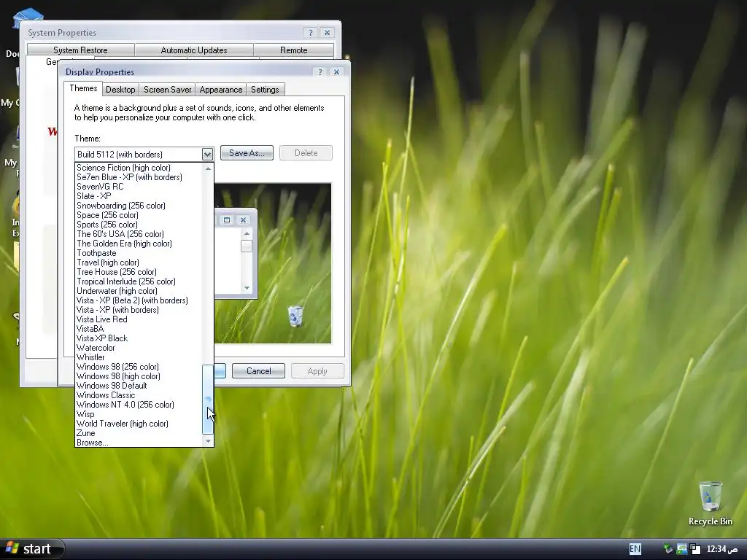Image resolution: width=747 pixels, height=560 pixels.
Task: Click the Recycle Bin in the theme preview
Action: pos(295,316)
